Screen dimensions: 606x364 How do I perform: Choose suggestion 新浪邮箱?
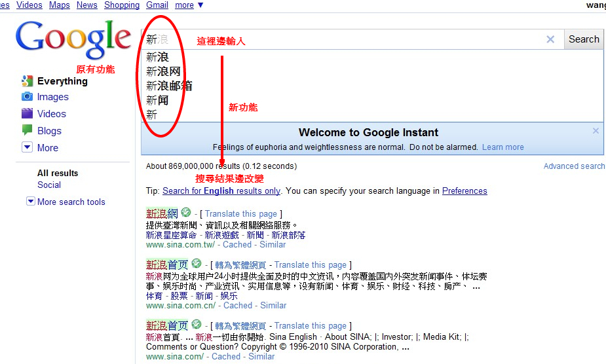pos(169,86)
